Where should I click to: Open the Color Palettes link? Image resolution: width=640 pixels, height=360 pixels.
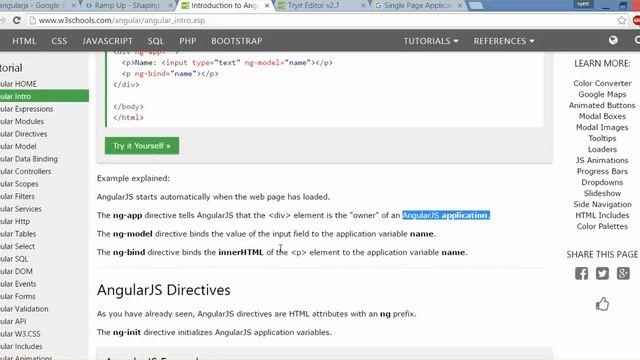click(x=602, y=227)
